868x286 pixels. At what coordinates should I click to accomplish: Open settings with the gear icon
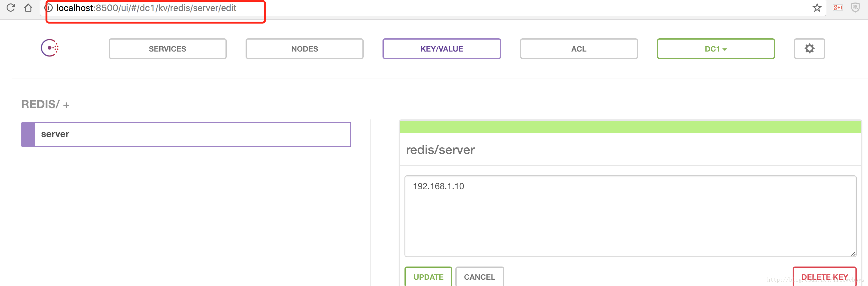[x=809, y=49]
